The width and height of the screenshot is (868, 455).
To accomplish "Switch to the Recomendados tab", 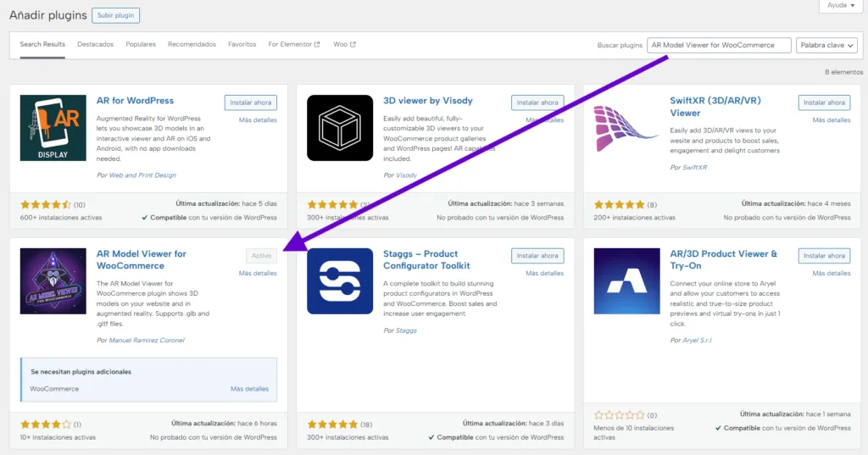I will [192, 44].
